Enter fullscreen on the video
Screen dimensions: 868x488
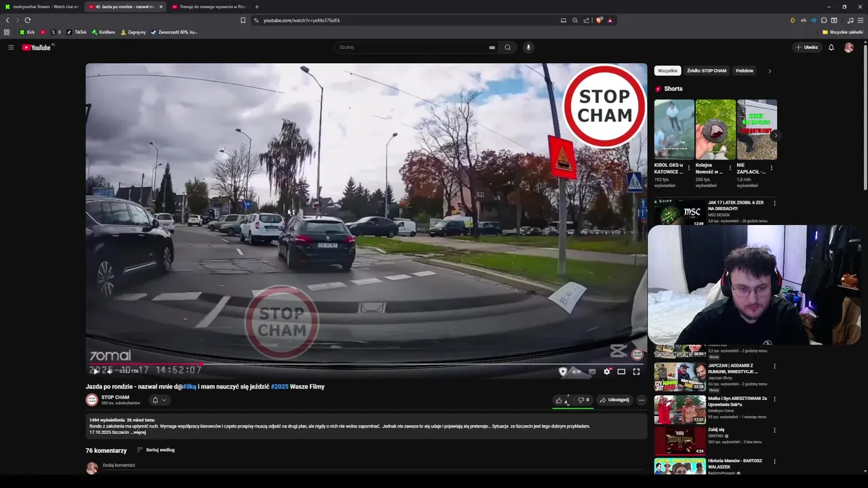coord(636,371)
